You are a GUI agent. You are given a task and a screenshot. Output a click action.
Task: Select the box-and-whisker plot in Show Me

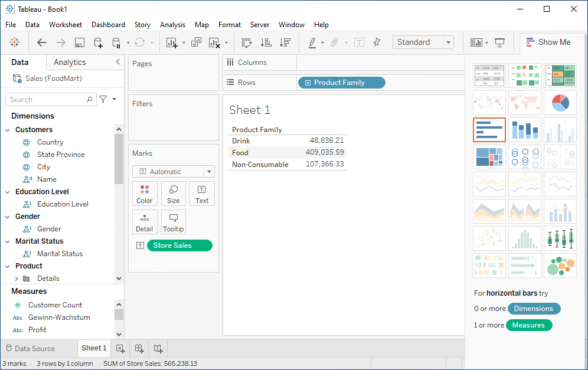(560, 238)
